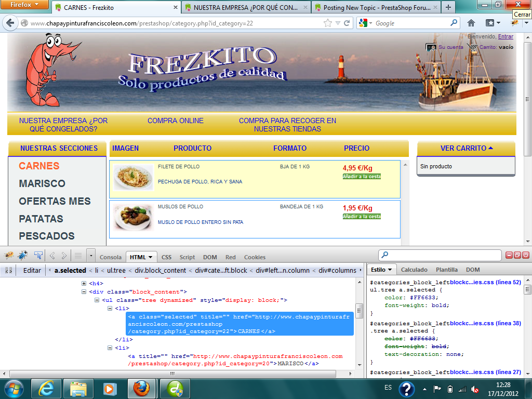Show hidden system tray icons
Image resolution: width=532 pixels, height=399 pixels.
(x=424, y=389)
